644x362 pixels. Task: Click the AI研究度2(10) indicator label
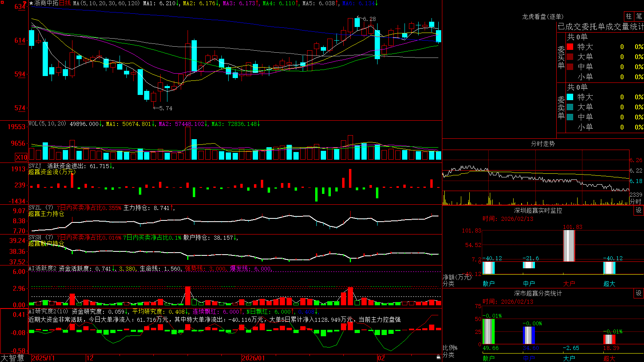click(48, 311)
